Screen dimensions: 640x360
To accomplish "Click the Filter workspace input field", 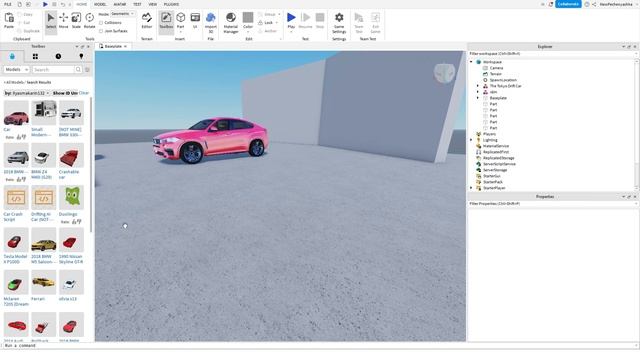I will (552, 54).
